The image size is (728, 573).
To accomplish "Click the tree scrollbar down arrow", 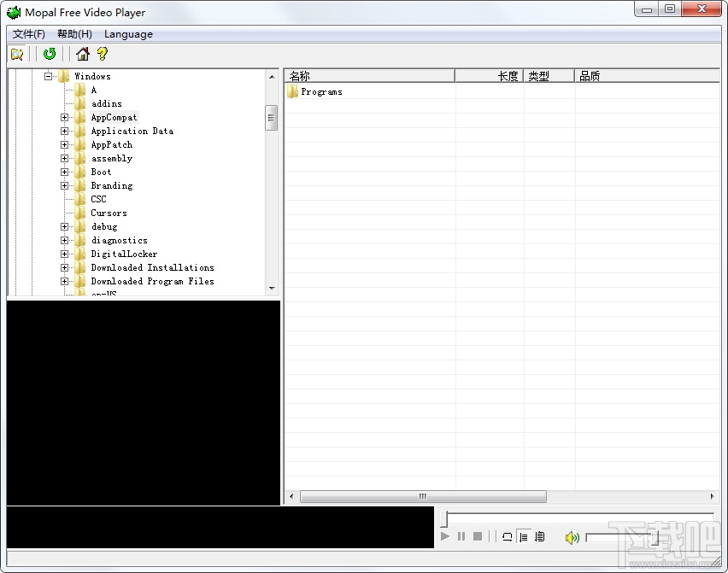I will pos(272,288).
